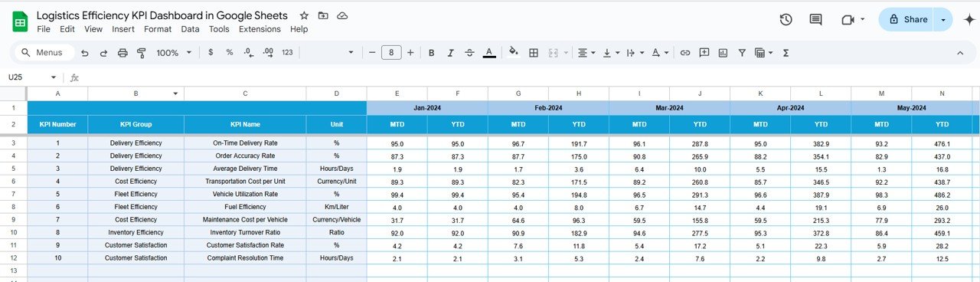Increase the font size
This screenshot has width=980, height=282.
coord(410,53)
